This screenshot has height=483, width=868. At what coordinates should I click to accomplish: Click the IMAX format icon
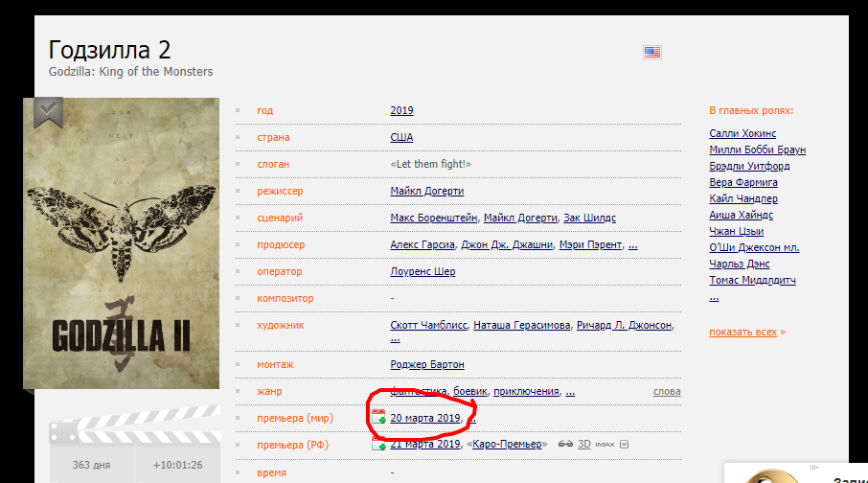[605, 445]
